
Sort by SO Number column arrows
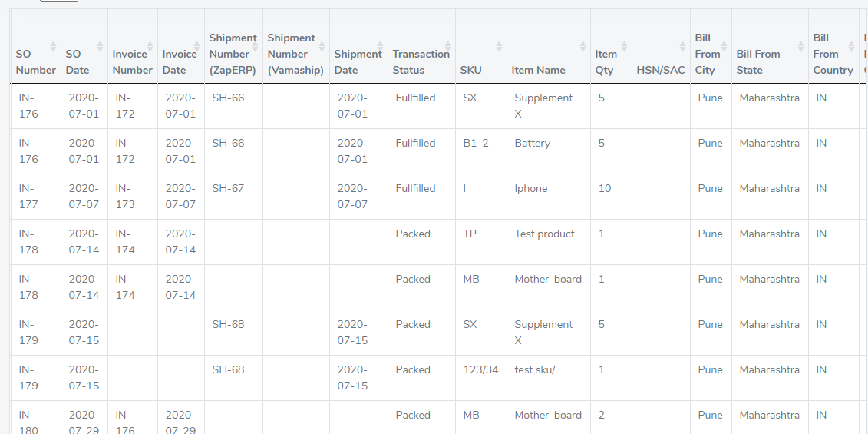pyautogui.click(x=53, y=47)
